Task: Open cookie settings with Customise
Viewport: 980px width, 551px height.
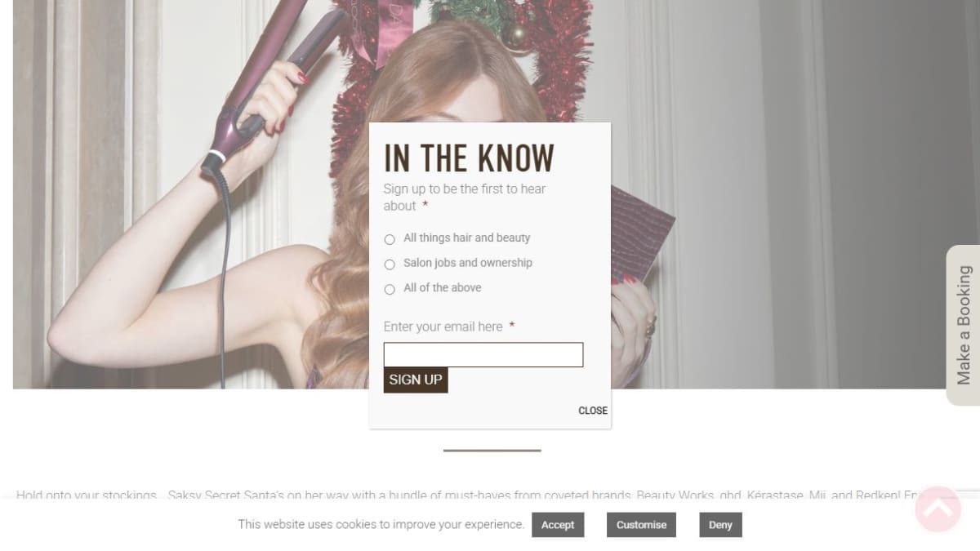Action: click(x=641, y=525)
